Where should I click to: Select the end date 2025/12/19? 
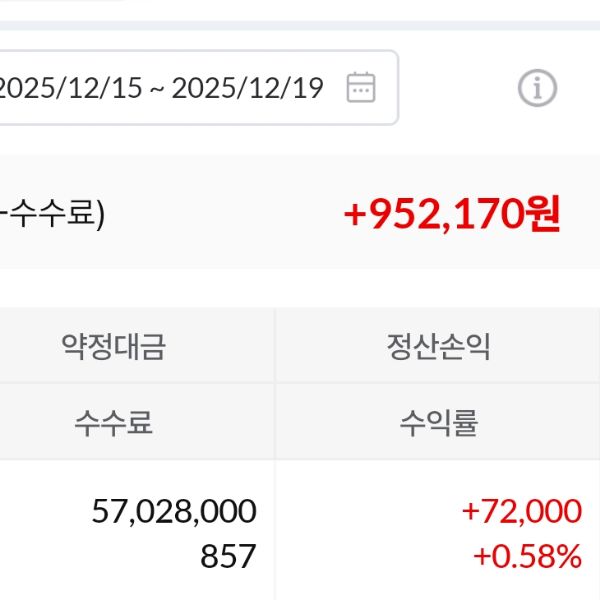(247, 88)
